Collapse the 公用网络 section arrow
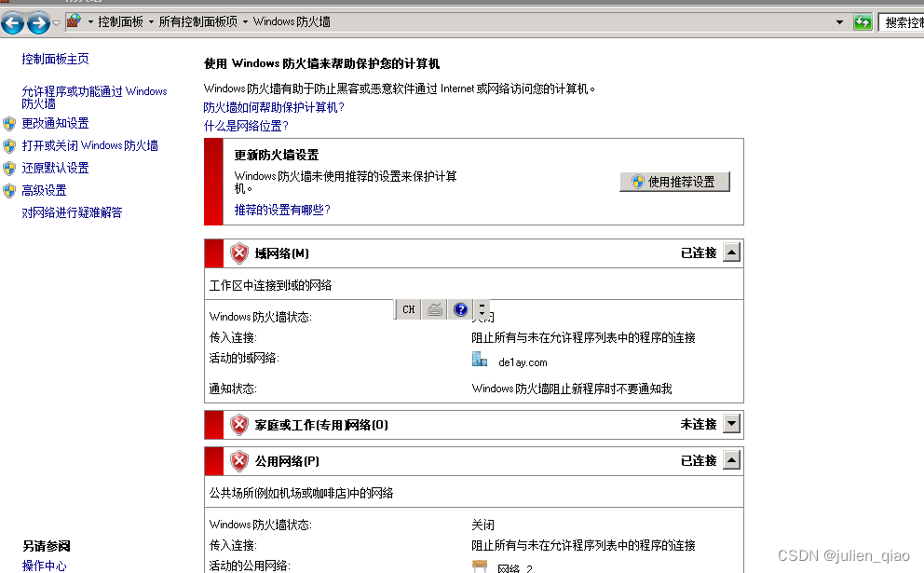The height and width of the screenshot is (573, 924). point(731,460)
